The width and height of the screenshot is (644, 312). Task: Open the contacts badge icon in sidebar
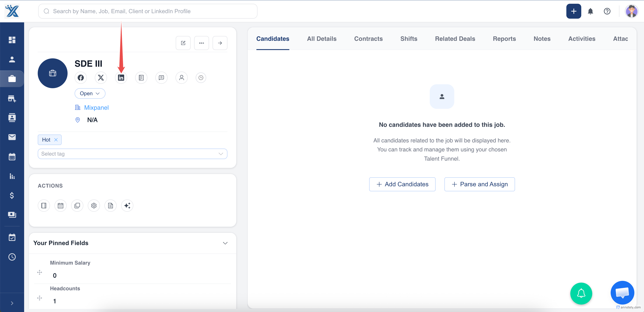[x=12, y=118]
